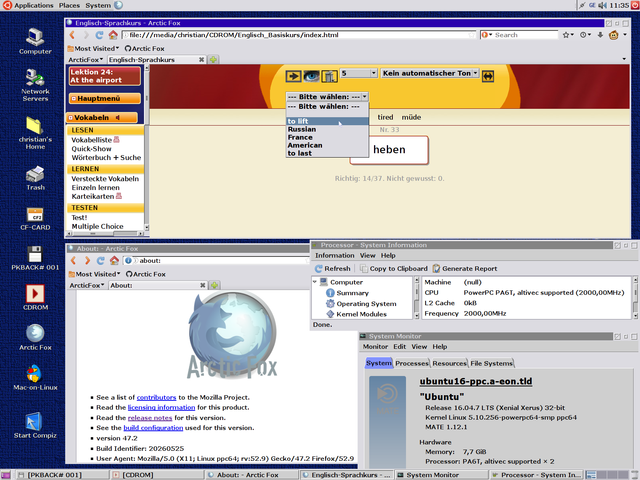Switch to the Resources tab in System Monitor
Screen dimensions: 640x480
click(x=449, y=363)
